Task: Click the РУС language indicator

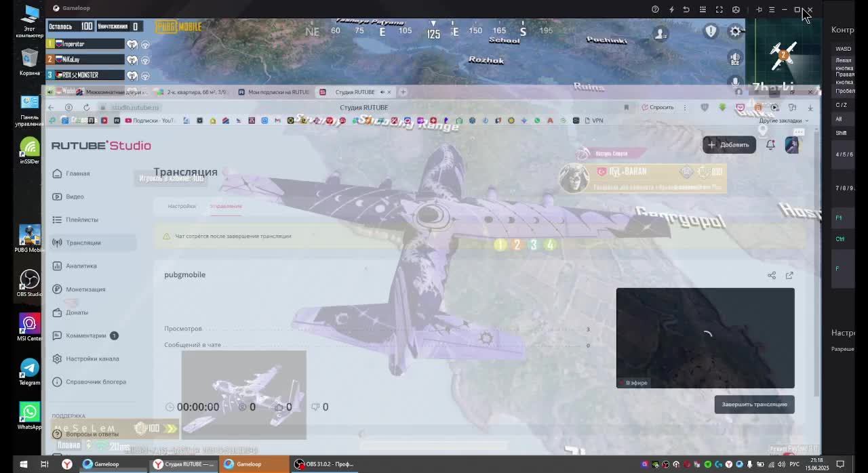Action: point(794,464)
